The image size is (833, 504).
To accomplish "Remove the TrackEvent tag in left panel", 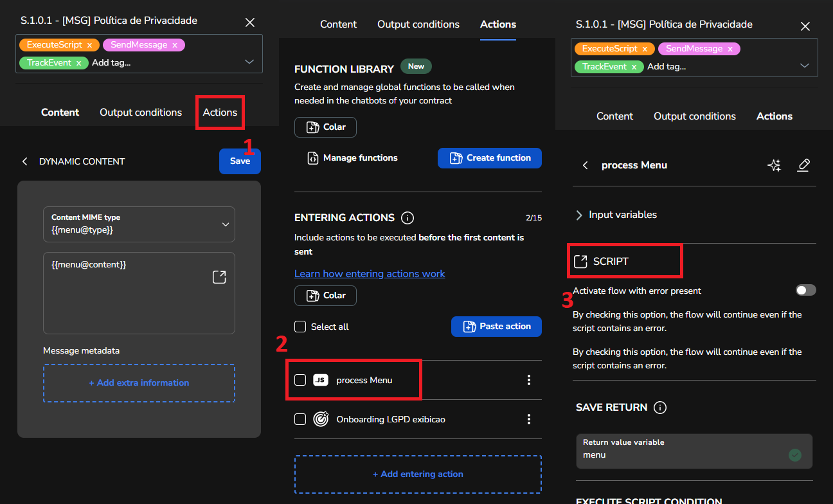I will click(x=78, y=63).
